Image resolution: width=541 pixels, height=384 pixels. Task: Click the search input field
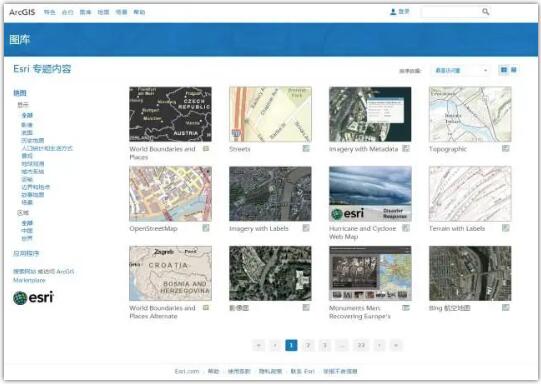coord(451,12)
